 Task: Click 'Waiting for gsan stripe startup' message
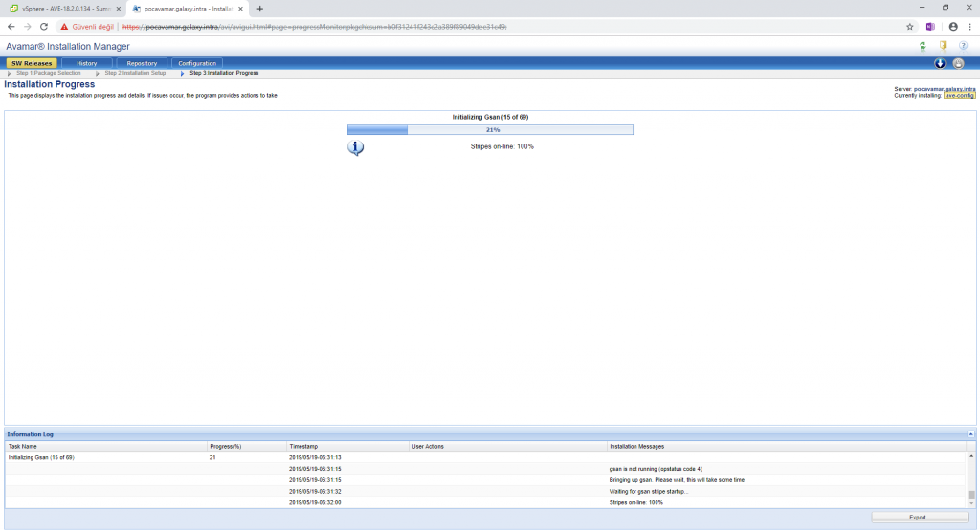[648, 491]
